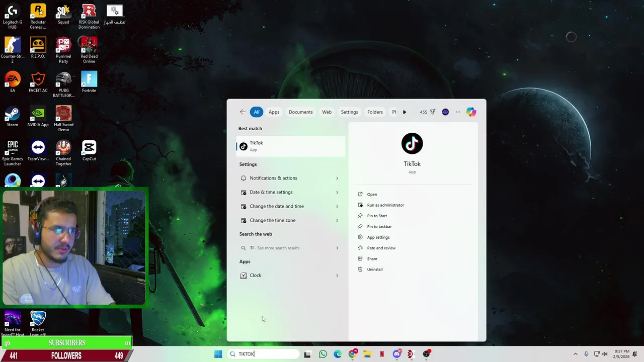Select the CapCut desktop shortcut
This screenshot has height=362, width=644.
pyautogui.click(x=89, y=150)
